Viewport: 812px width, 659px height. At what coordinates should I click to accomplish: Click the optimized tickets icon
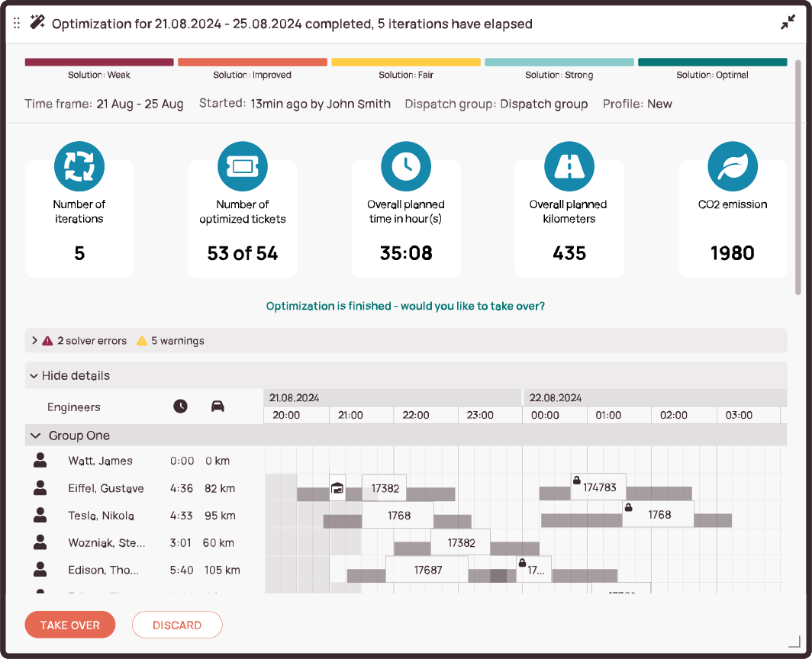coord(243,166)
